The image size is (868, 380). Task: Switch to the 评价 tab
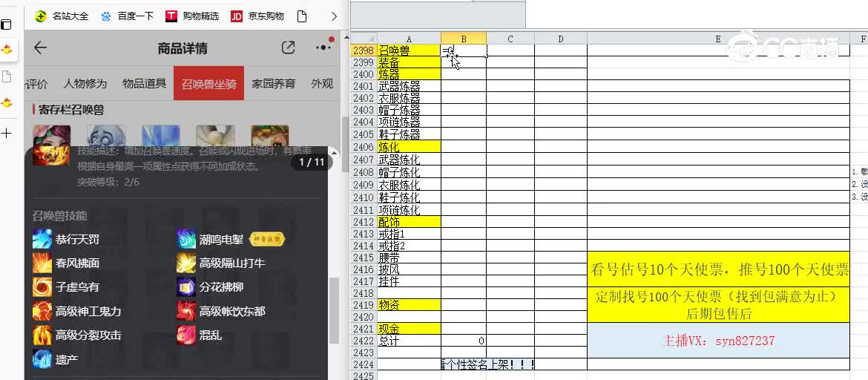(x=36, y=84)
